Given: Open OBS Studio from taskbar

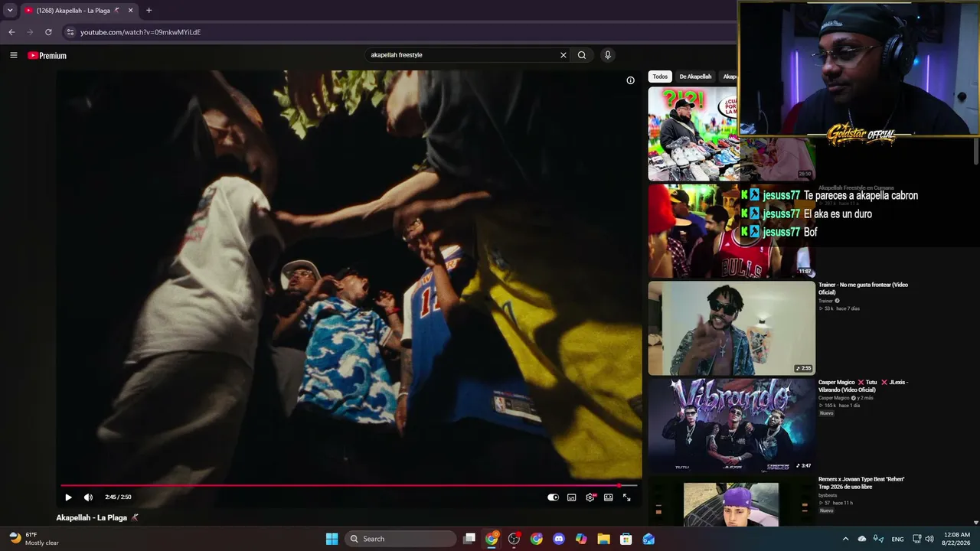Looking at the screenshot, I should [514, 539].
